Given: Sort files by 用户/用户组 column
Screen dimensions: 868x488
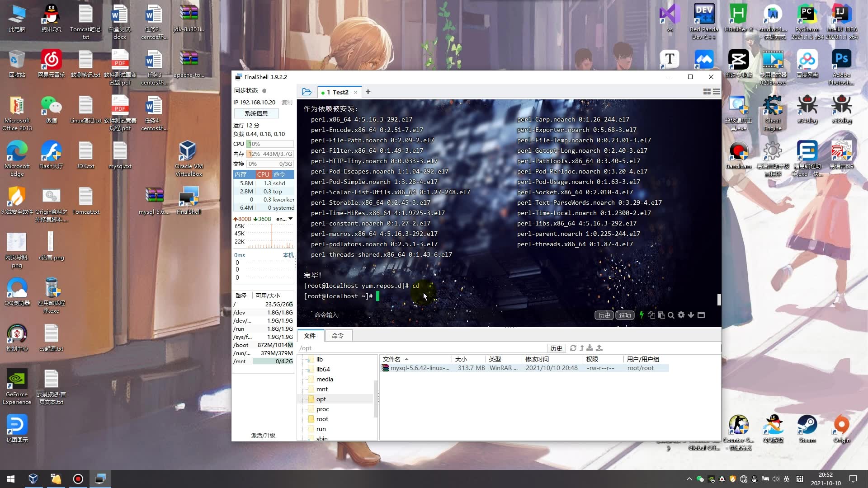Looking at the screenshot, I should coord(646,359).
